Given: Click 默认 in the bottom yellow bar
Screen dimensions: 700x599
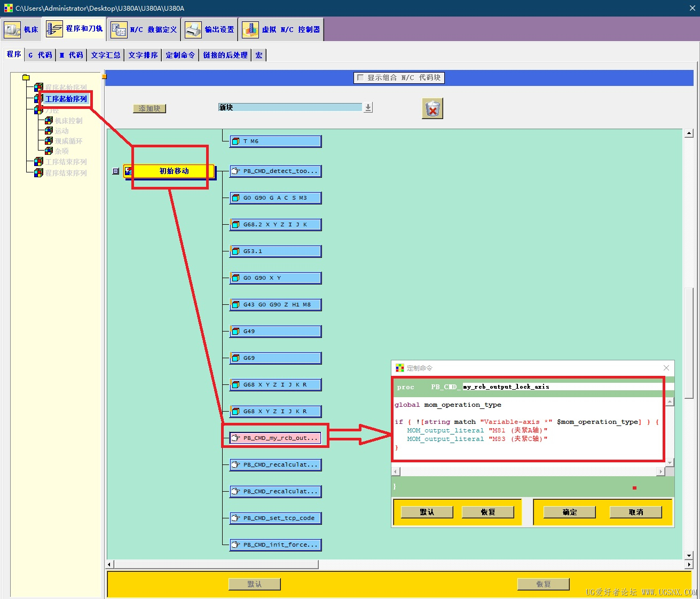Looking at the screenshot, I should pos(254,585).
